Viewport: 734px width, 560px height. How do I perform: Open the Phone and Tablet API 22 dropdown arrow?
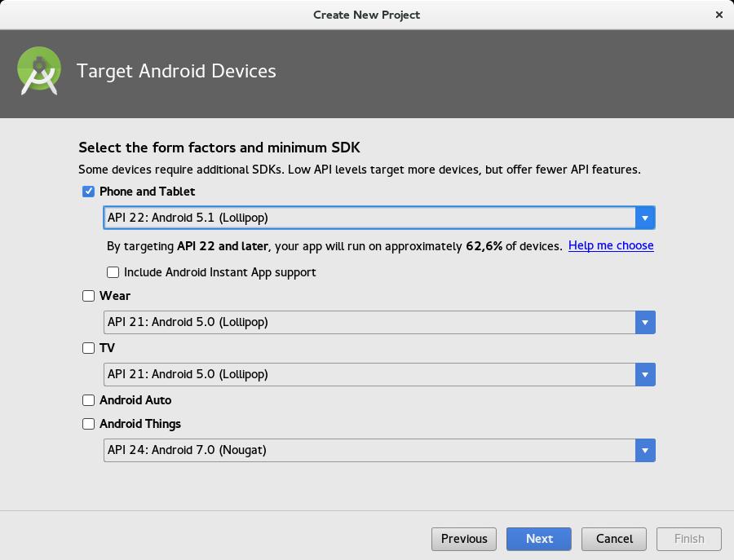645,218
